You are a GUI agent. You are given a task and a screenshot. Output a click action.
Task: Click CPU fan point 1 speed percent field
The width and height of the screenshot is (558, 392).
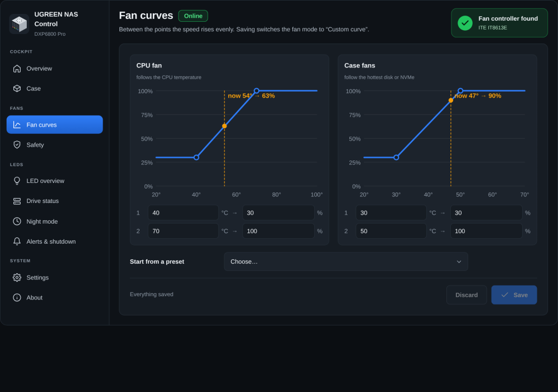tap(278, 212)
